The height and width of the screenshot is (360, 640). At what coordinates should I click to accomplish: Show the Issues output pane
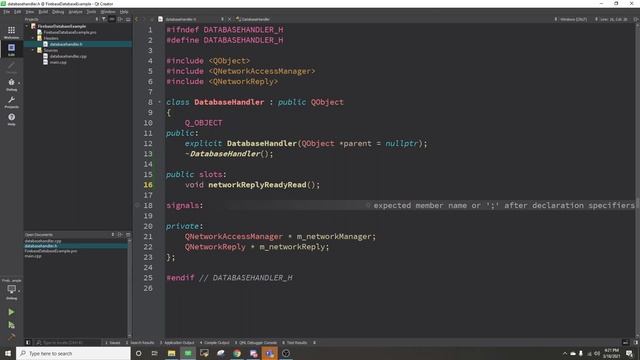113,343
